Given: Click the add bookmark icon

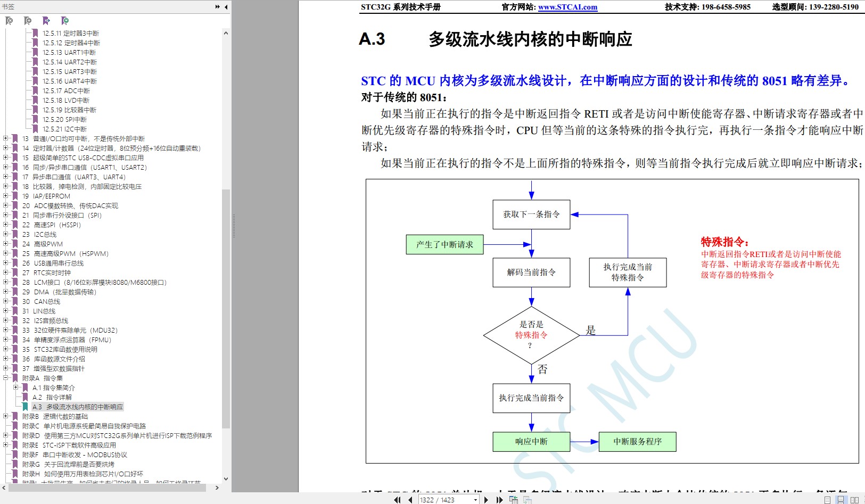Looking at the screenshot, I should 28,21.
